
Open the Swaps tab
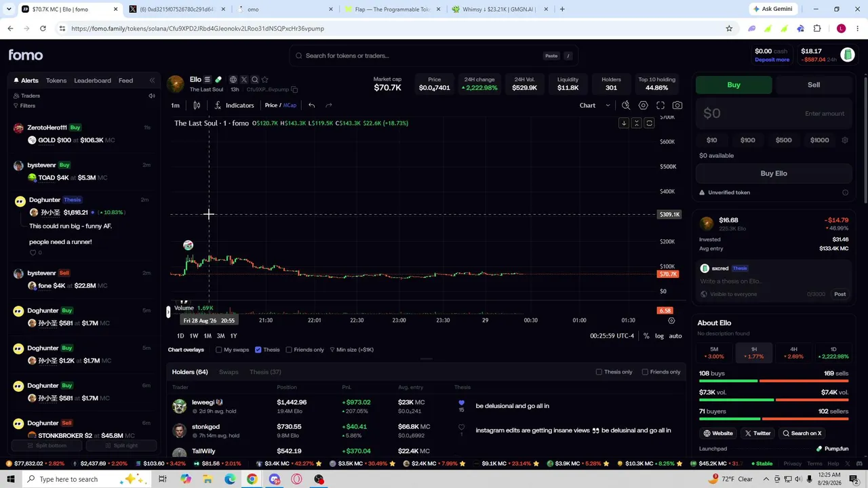(x=229, y=372)
